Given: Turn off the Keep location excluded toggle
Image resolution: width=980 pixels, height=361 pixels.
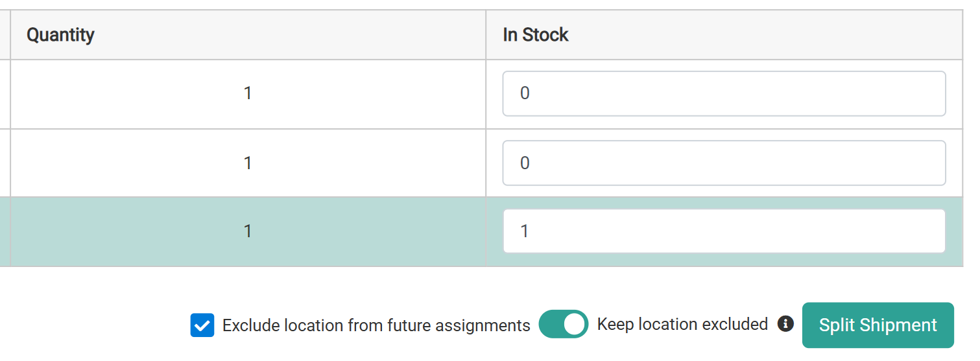Looking at the screenshot, I should click(563, 324).
